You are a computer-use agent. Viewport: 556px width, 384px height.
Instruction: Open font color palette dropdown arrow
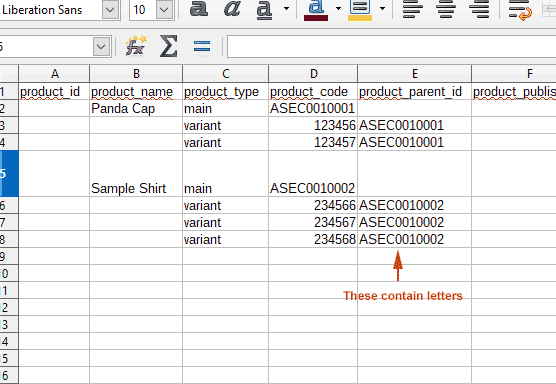click(338, 9)
